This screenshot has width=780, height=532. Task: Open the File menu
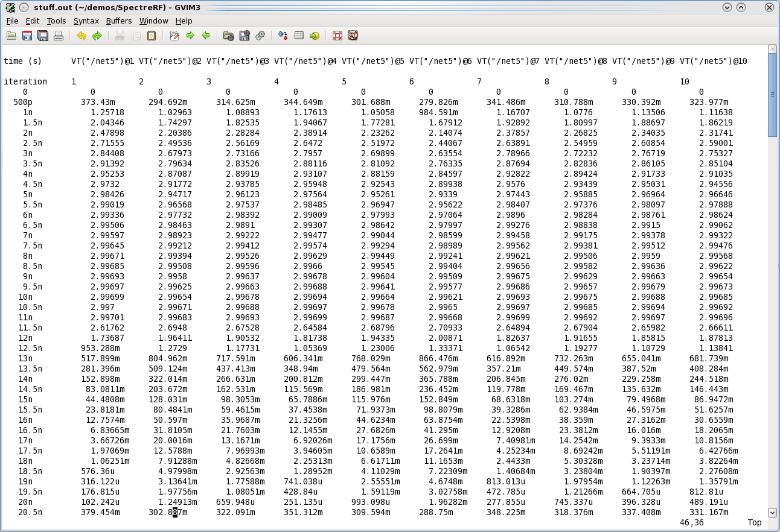click(12, 21)
